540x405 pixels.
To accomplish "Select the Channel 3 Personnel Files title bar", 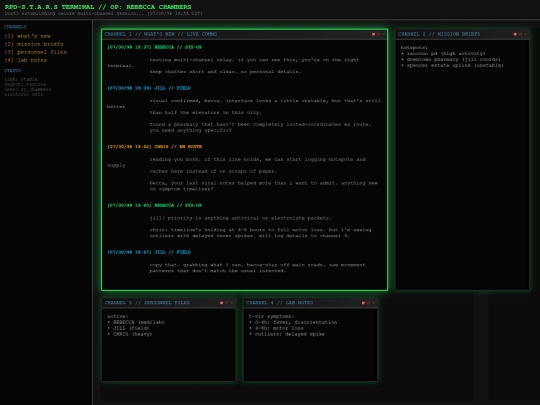I will pos(169,303).
